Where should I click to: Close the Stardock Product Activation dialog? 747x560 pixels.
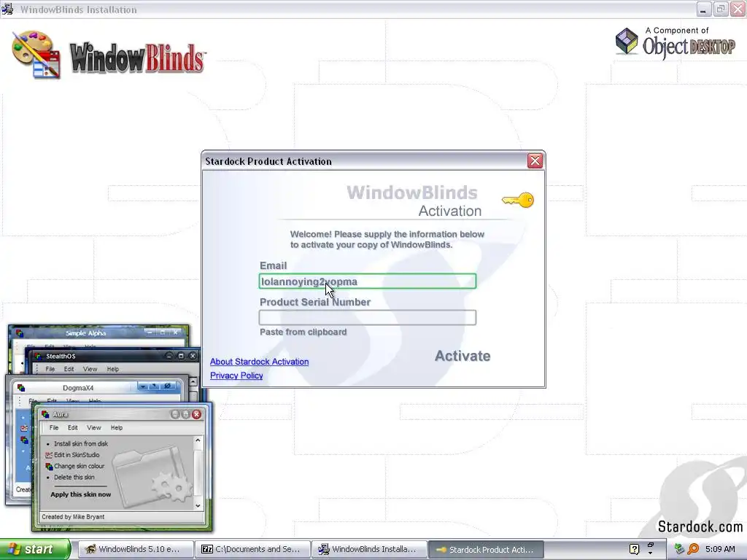pos(535,161)
